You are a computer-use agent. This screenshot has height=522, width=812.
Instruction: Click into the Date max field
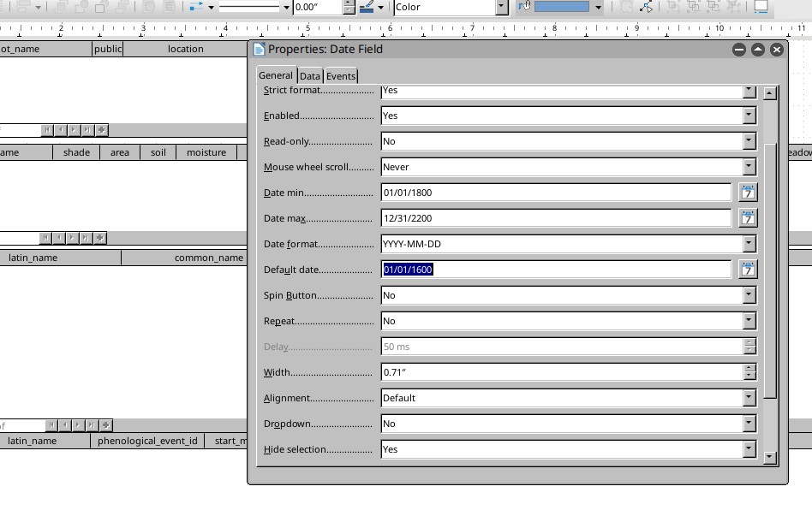point(556,218)
